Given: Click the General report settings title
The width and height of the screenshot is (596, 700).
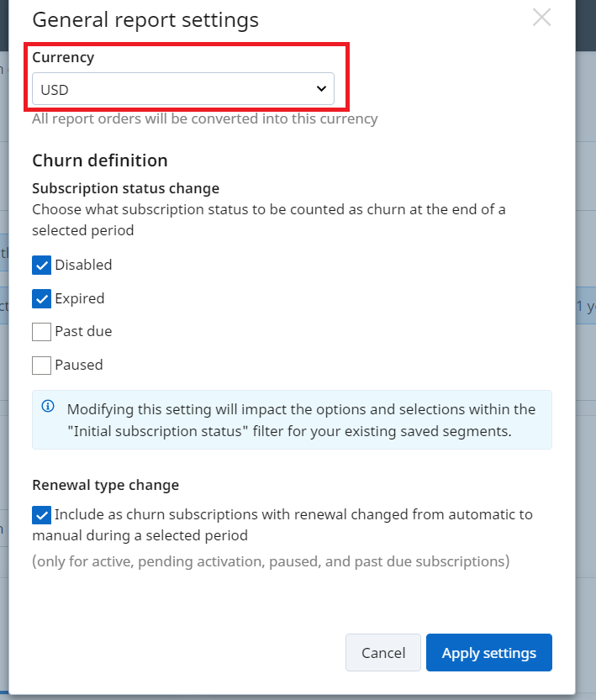Looking at the screenshot, I should coord(145,19).
